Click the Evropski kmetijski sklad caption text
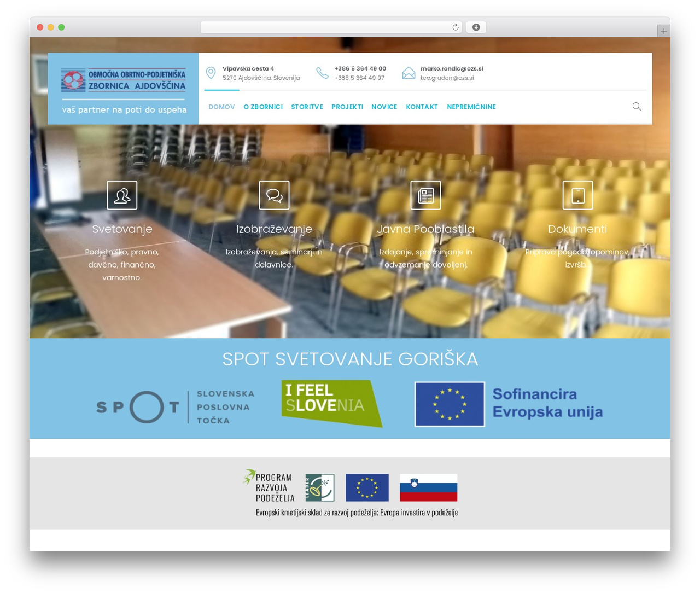This screenshot has width=700, height=593. [x=357, y=513]
